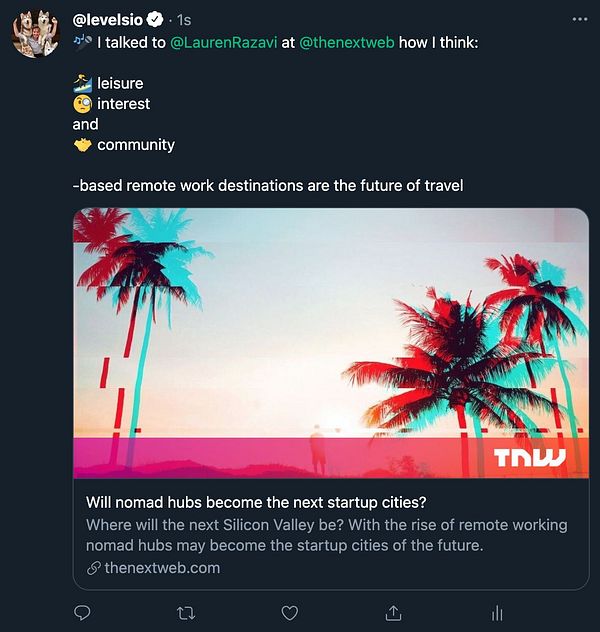Click the chain link icon beside thenextweb.com
This screenshot has width=600, height=632.
point(94,568)
